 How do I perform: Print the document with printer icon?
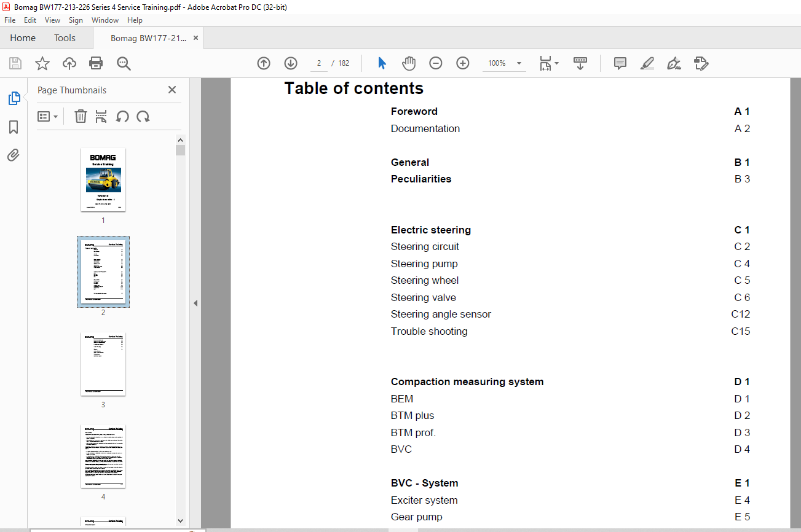96,63
